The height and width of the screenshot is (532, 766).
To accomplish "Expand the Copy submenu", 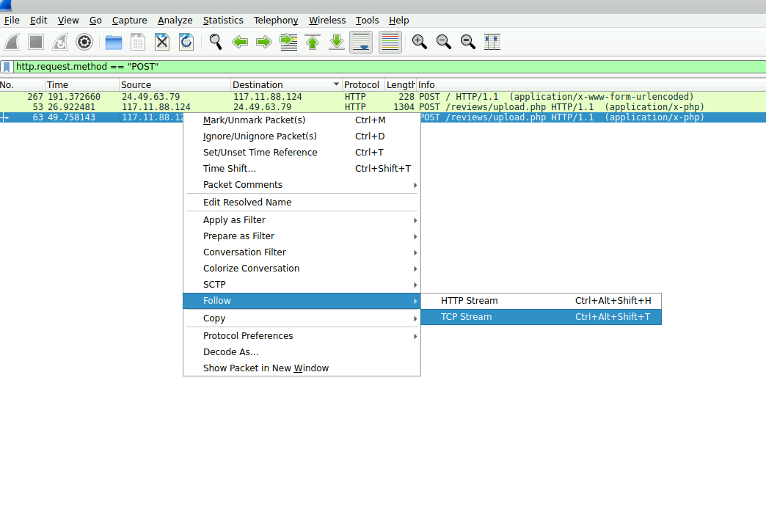I will point(302,318).
